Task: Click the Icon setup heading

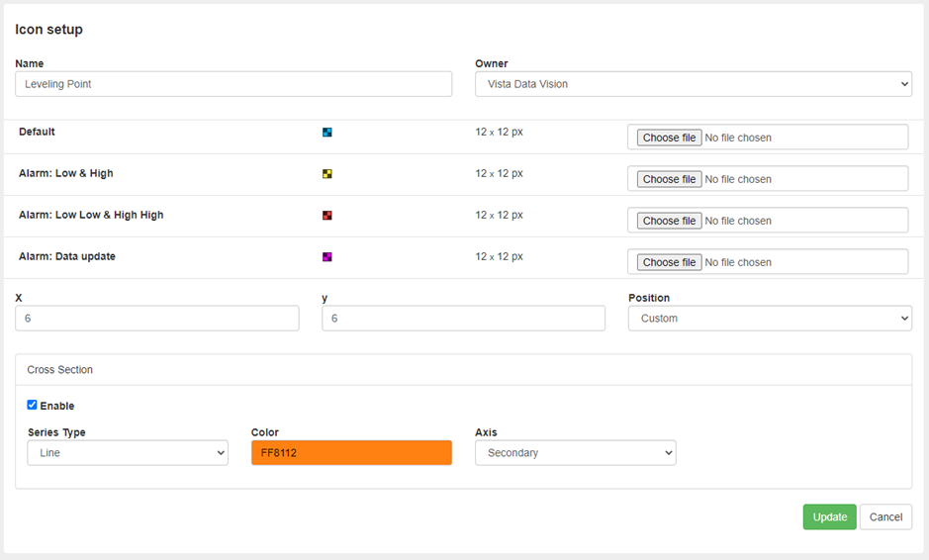Action: click(x=48, y=30)
